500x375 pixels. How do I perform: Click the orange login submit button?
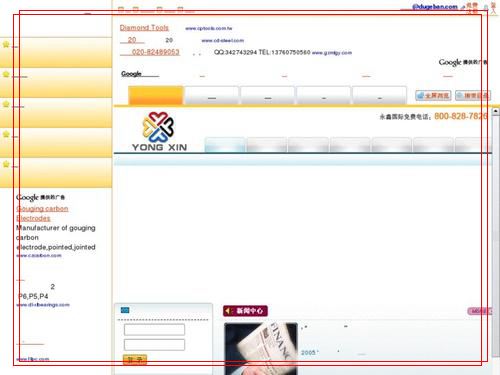(x=135, y=360)
